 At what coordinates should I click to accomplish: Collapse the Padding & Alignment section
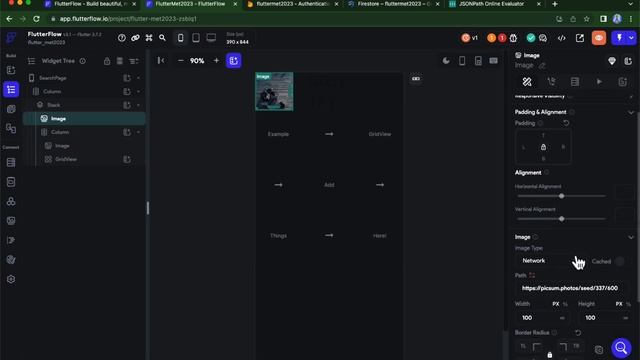coord(631,112)
